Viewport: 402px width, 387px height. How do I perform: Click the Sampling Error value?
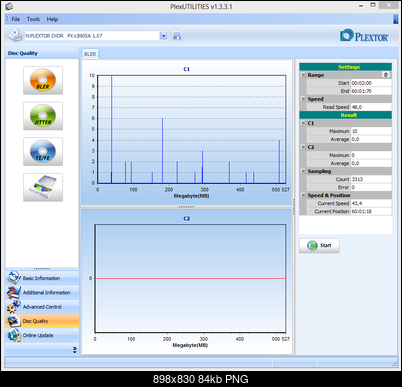(371, 187)
